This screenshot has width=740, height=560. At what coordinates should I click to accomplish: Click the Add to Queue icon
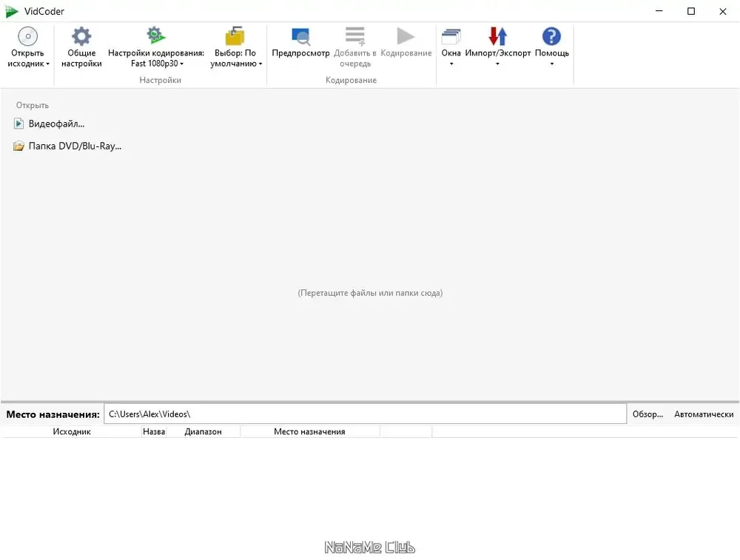[x=355, y=36]
